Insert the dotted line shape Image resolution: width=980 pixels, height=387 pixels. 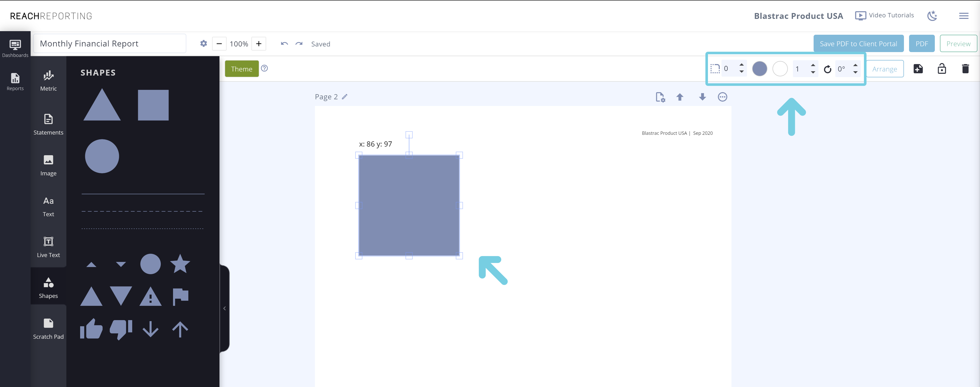pos(143,229)
